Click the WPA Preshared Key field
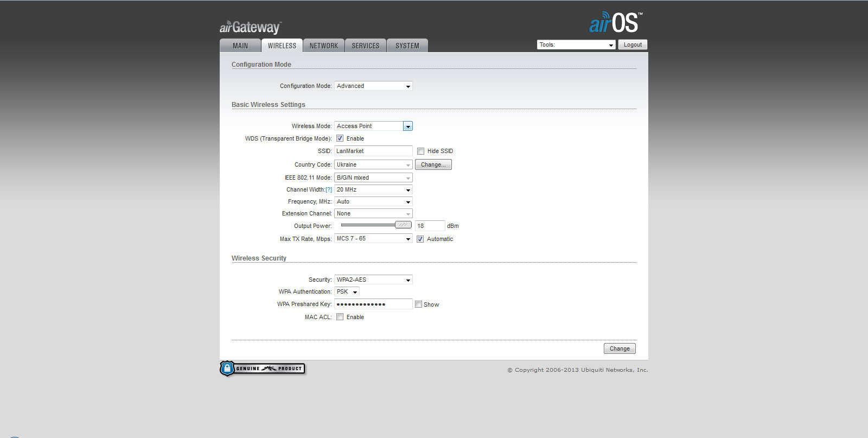Image resolution: width=868 pixels, height=438 pixels. pos(373,304)
